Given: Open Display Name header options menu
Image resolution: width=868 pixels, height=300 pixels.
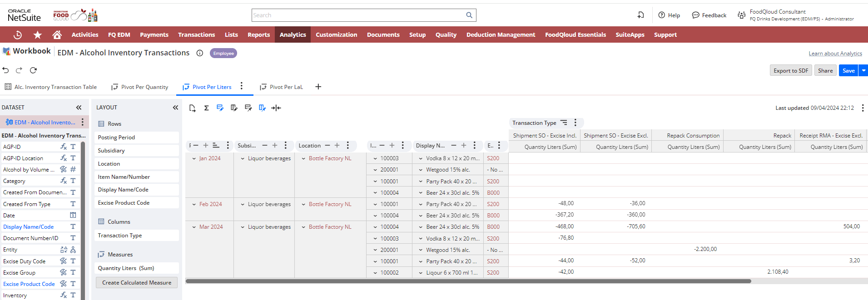Looking at the screenshot, I should click(x=475, y=145).
